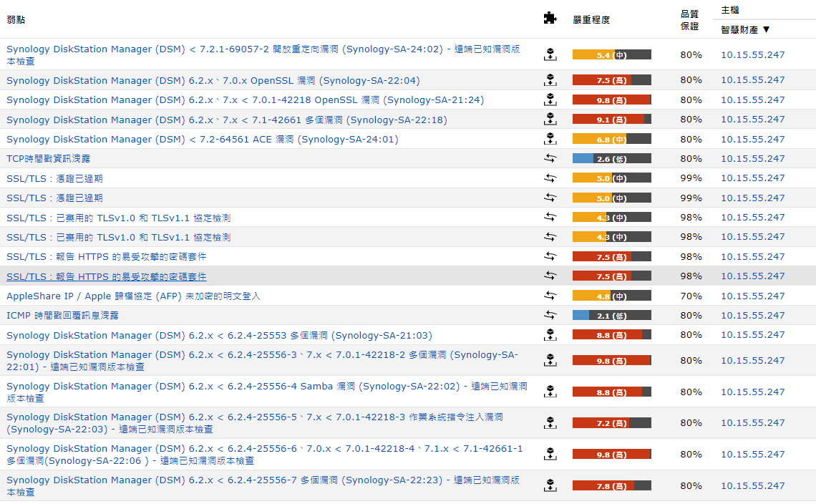Click the arrows icon in ICMP 時間戳回覆 row
This screenshot has height=504, width=816.
click(550, 315)
